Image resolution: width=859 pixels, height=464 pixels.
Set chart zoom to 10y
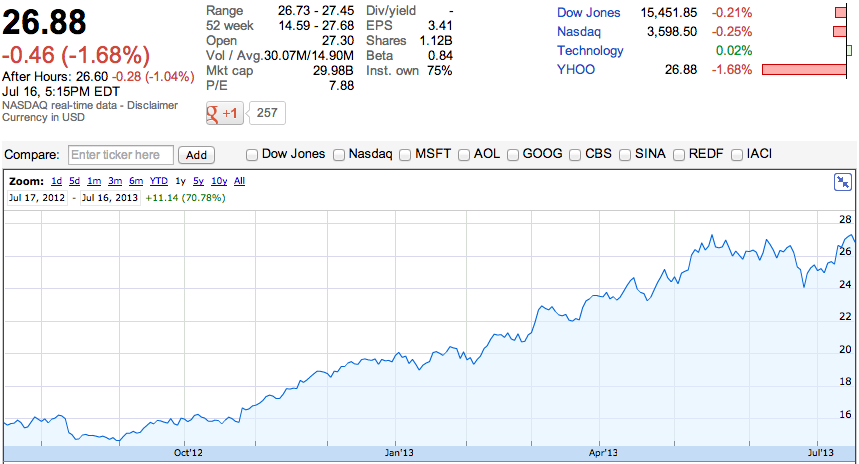tap(219, 181)
